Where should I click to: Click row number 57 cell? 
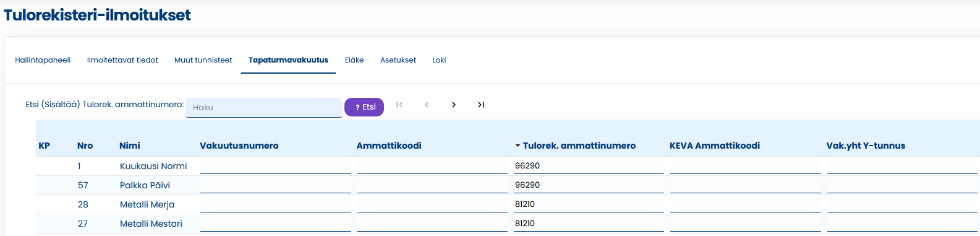point(83,185)
